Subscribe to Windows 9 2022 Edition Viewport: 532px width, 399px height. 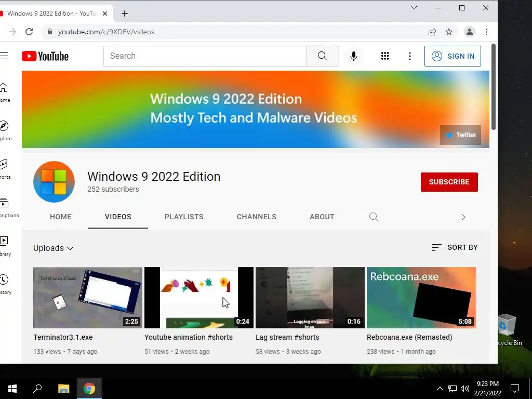(x=449, y=182)
